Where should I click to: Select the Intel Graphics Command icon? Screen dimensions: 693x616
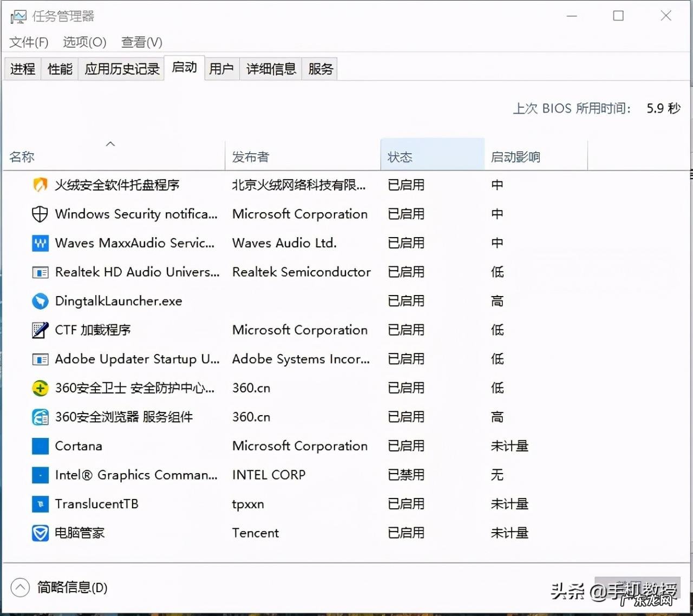click(40, 475)
